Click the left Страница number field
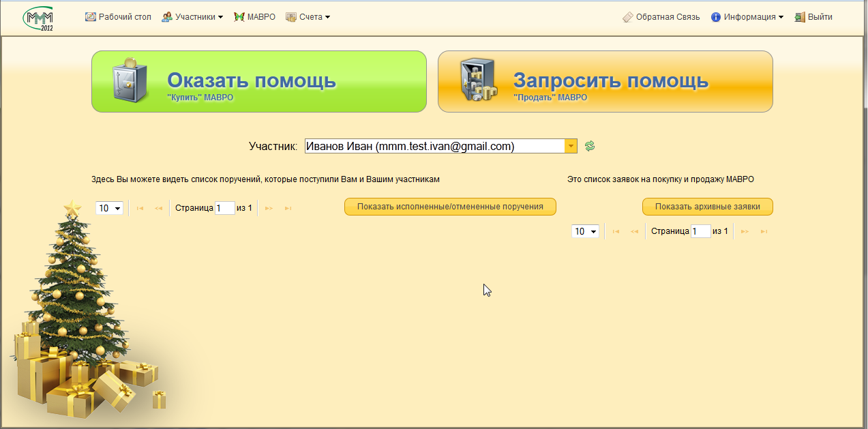Viewport: 868px width, 429px height. (x=225, y=208)
